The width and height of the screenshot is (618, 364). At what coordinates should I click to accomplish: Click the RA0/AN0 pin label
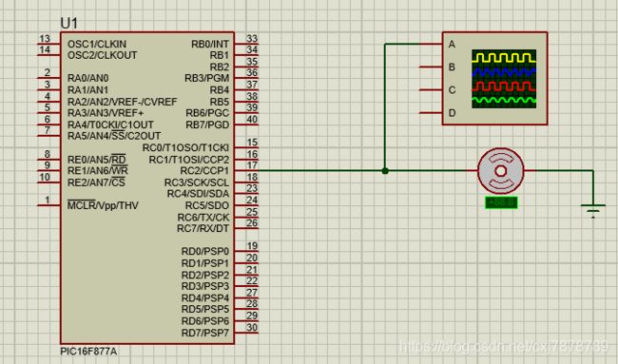87,78
